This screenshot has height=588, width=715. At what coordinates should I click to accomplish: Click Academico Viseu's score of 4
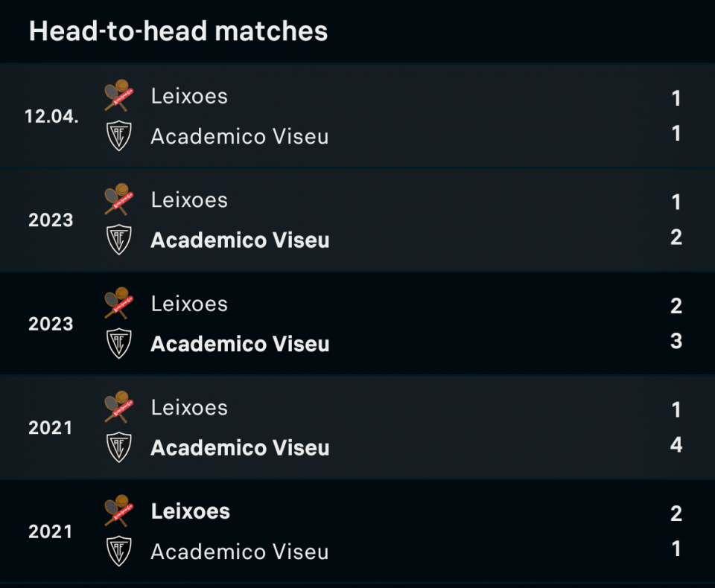[676, 445]
